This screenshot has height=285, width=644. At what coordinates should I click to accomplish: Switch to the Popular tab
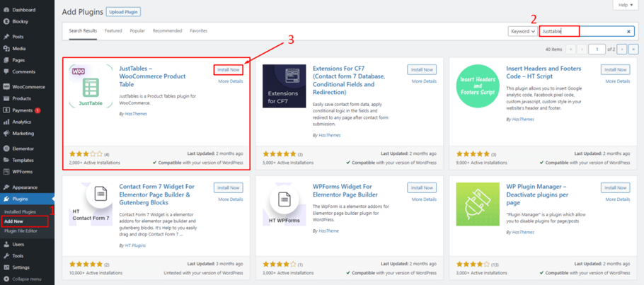point(137,31)
